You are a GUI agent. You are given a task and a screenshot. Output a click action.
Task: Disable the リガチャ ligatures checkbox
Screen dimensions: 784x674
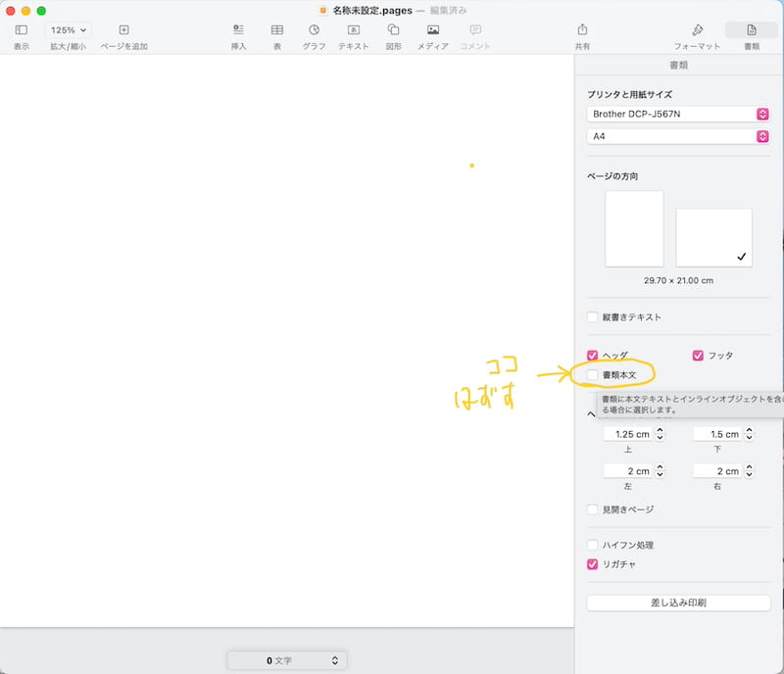click(592, 564)
